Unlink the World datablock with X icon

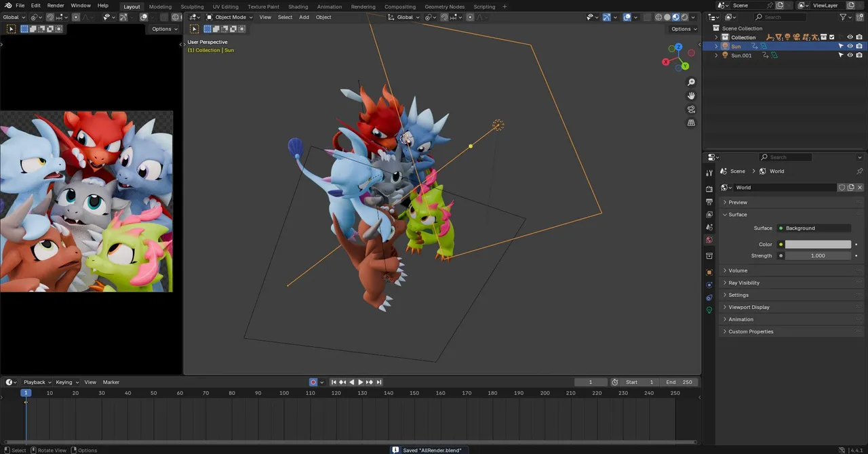click(x=860, y=188)
